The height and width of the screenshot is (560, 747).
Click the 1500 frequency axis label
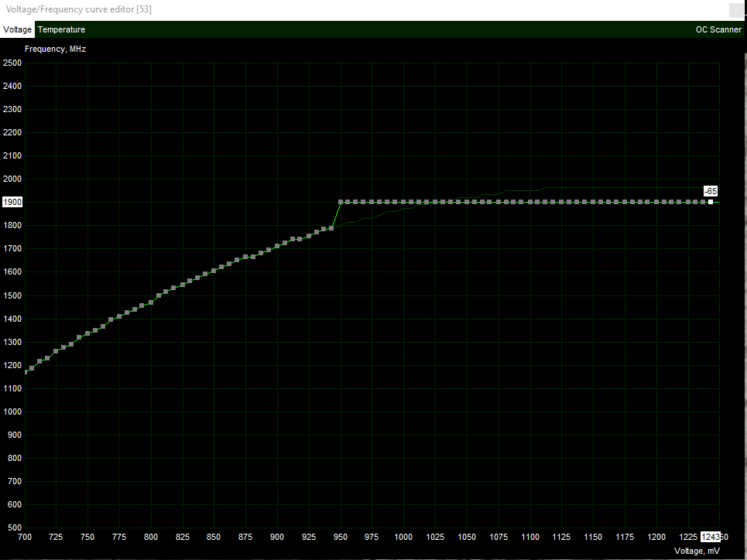(x=12, y=295)
